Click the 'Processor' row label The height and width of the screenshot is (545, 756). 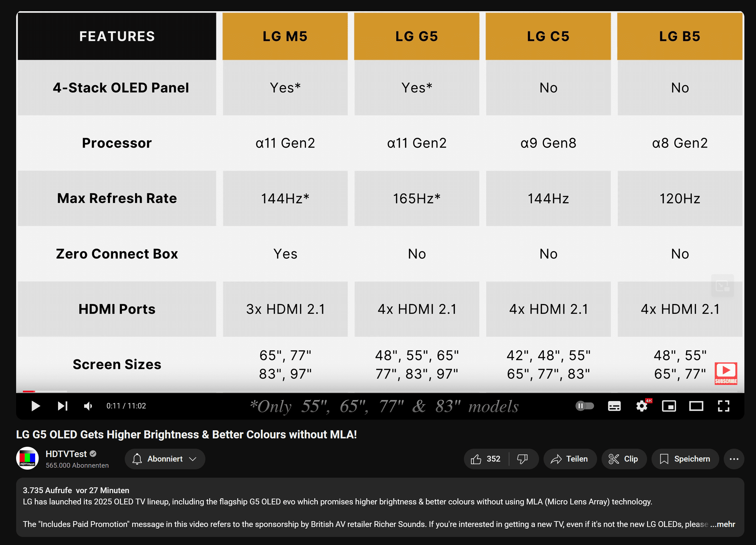point(117,143)
